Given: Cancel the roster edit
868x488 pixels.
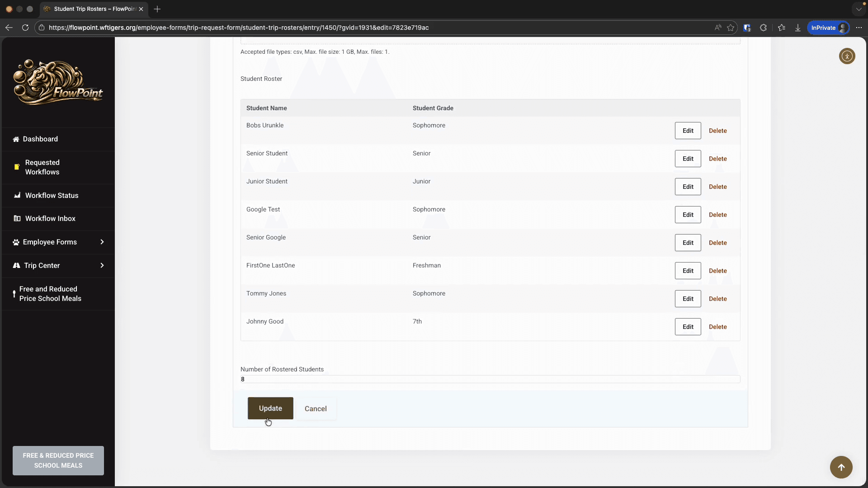Looking at the screenshot, I should pyautogui.click(x=316, y=408).
